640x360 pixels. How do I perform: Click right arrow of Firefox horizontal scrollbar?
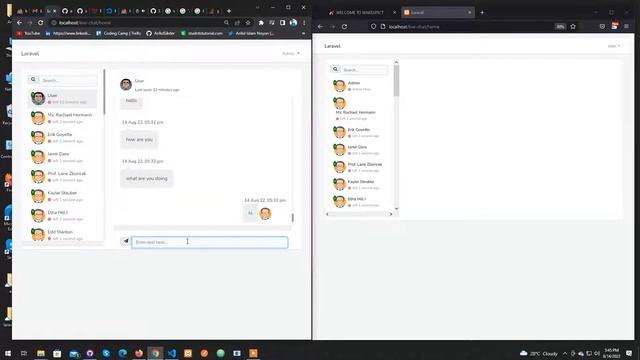point(391,214)
